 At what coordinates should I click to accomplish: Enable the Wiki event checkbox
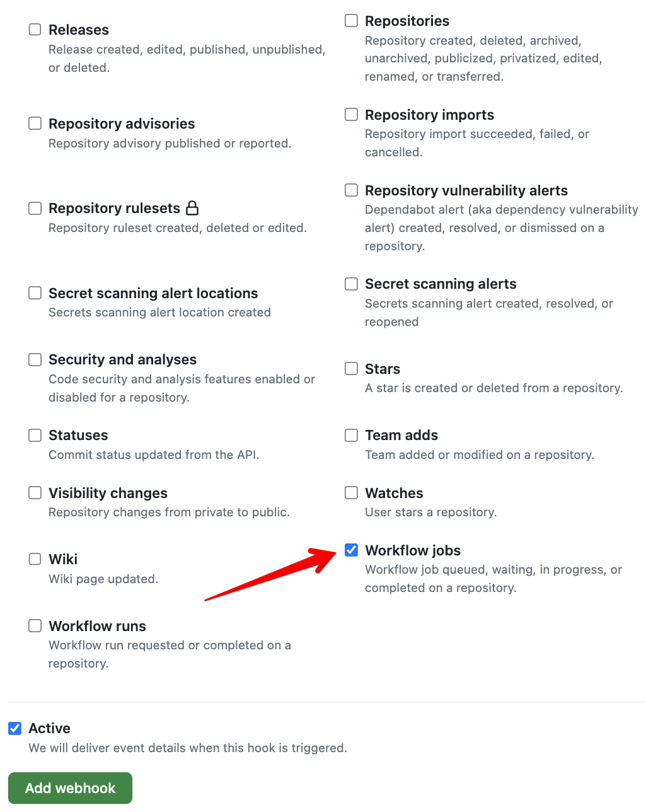tap(35, 559)
